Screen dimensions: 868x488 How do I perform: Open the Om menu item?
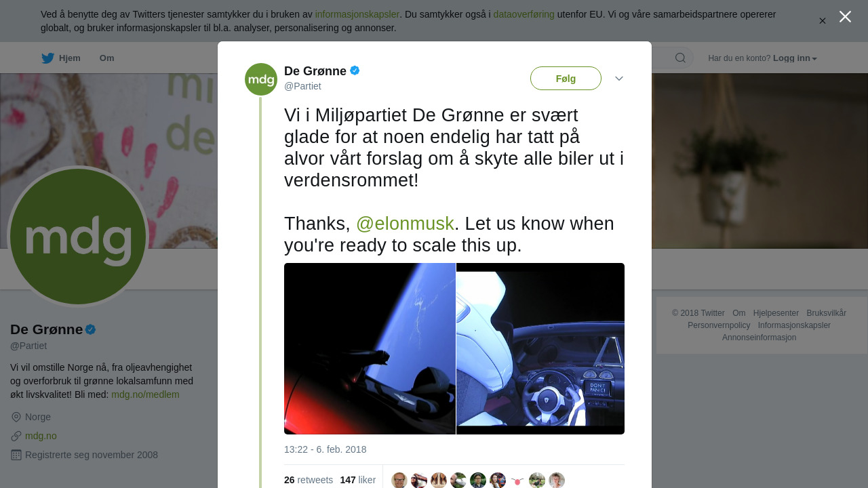click(107, 58)
